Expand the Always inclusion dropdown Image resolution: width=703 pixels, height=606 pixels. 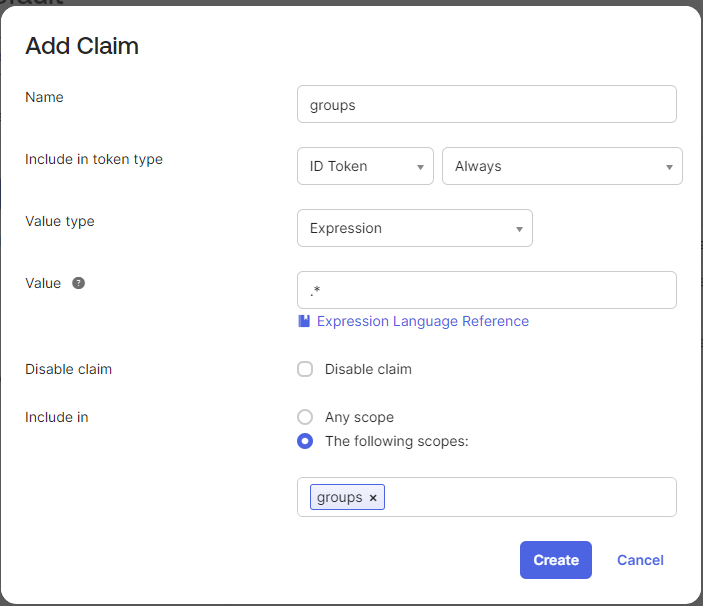coord(562,166)
